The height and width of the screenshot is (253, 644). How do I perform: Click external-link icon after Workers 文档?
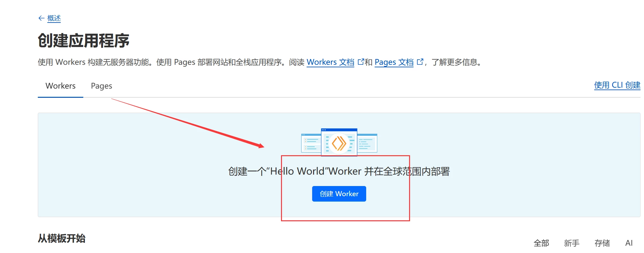coord(360,62)
